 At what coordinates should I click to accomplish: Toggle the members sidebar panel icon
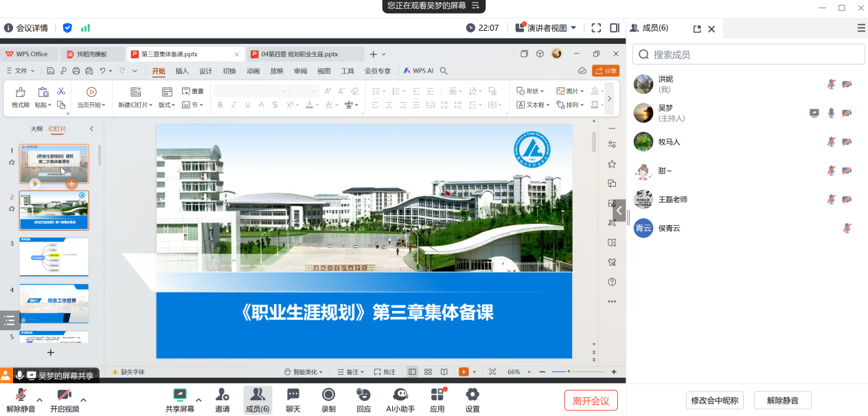coord(615,28)
